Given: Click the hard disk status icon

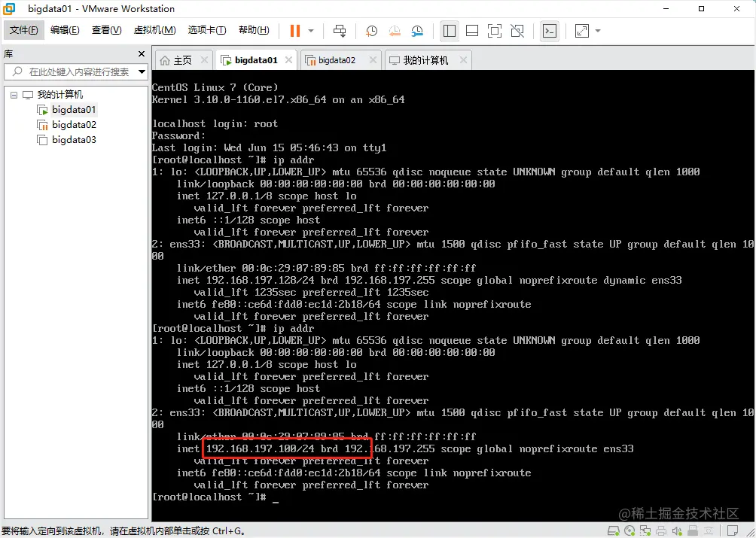Looking at the screenshot, I should tap(613, 530).
